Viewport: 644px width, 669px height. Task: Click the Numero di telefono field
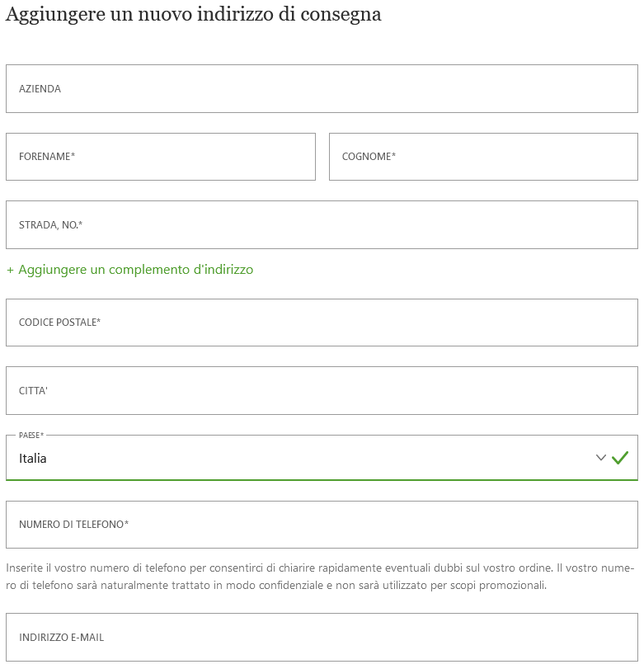322,525
